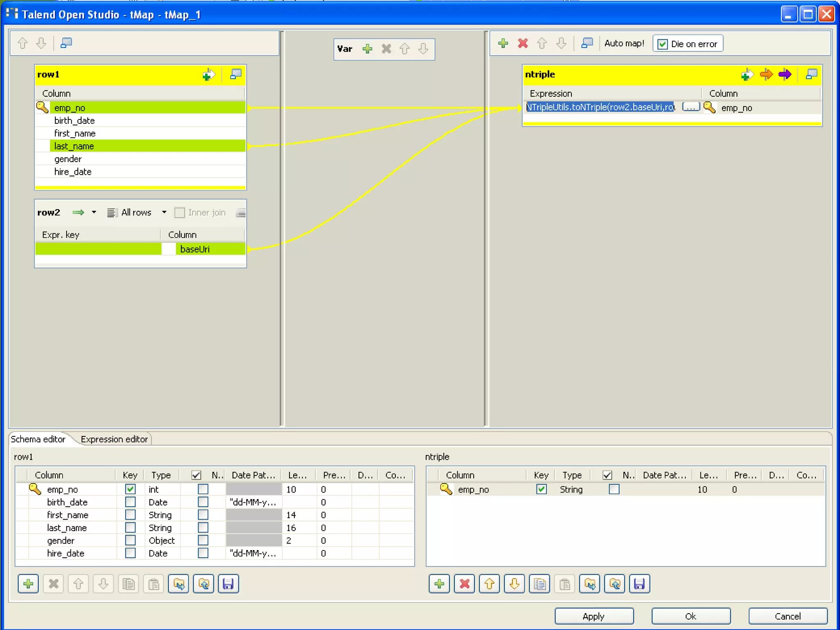Toggle the Die on error checkbox
The width and height of the screenshot is (840, 630).
click(x=662, y=44)
